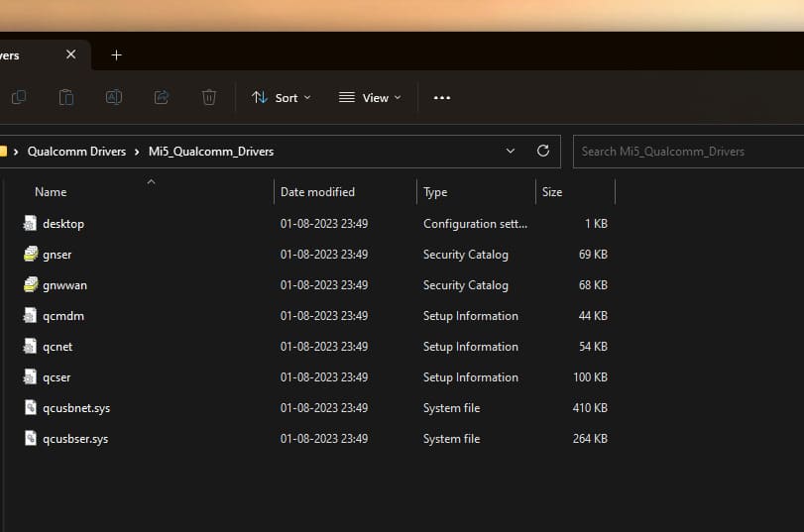Click the qcusbser.sys file name

coord(75,439)
